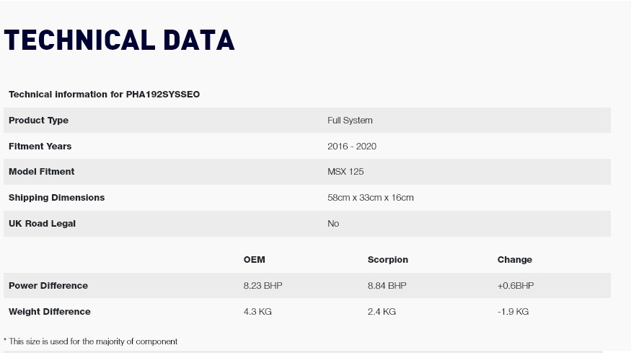
Task: Click the Scorpion column header
Action: pos(388,260)
